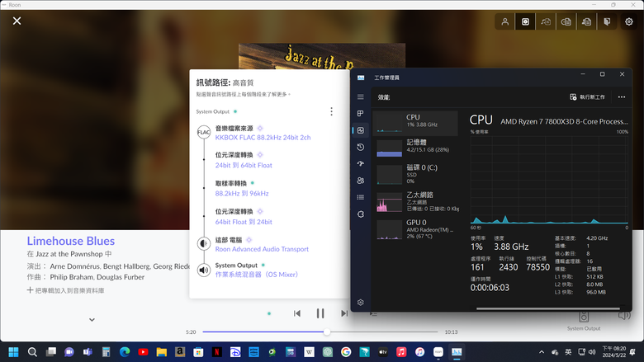Open the credits book icon in Roon's top bar
The width and height of the screenshot is (644, 362).
607,21
